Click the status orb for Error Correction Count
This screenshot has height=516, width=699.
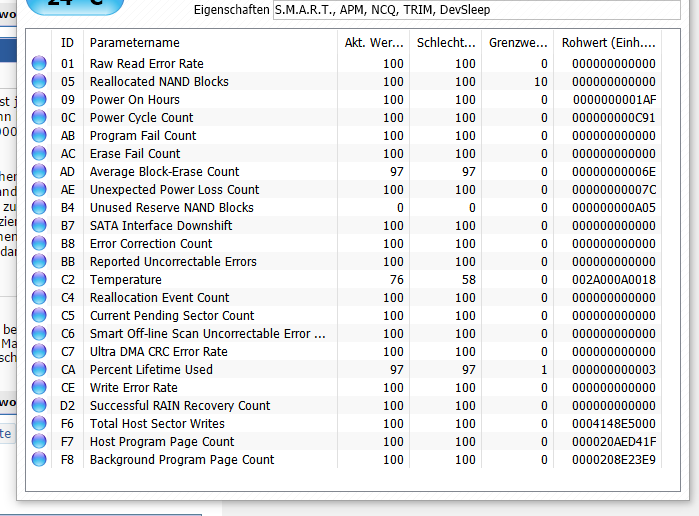coord(39,243)
